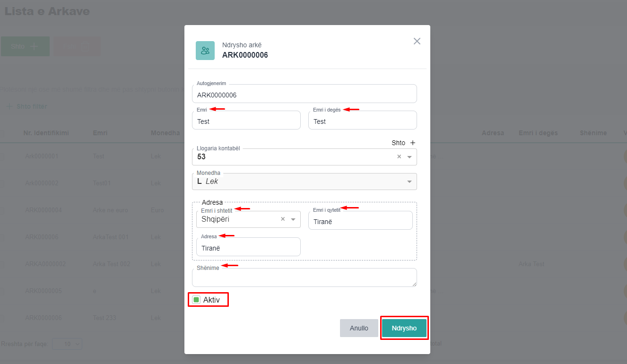This screenshot has height=364, width=627.
Task: Toggle the Aktiv checkbox
Action: point(196,300)
